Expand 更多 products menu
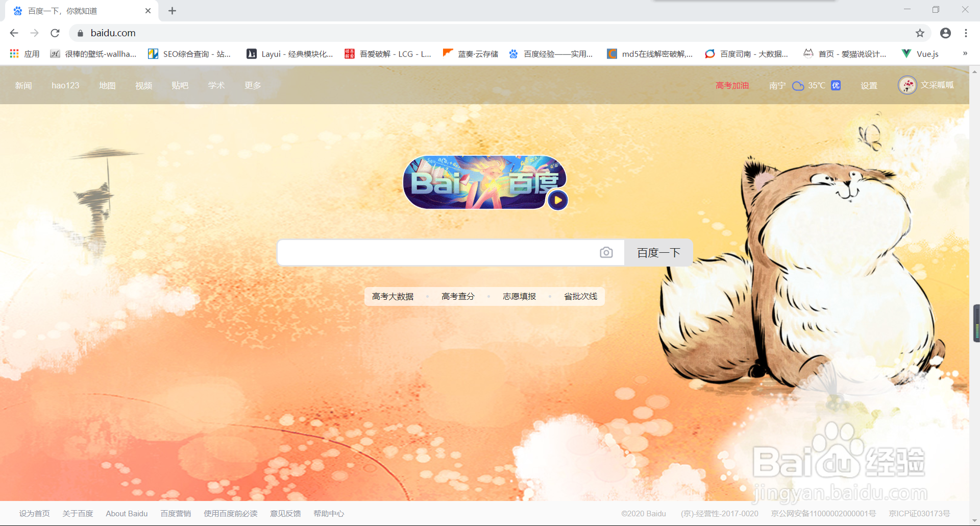This screenshot has width=980, height=526. 253,85
